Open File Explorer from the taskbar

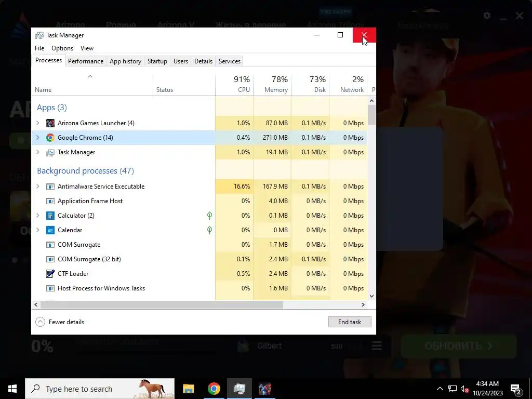point(188,389)
